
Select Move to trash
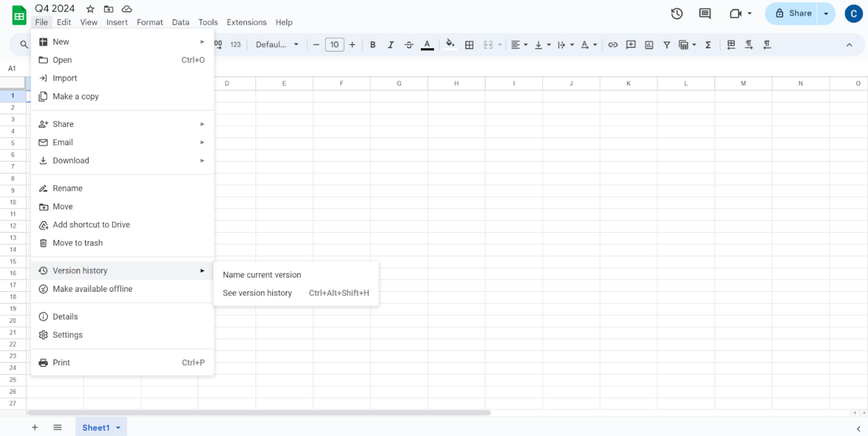pos(122,243)
